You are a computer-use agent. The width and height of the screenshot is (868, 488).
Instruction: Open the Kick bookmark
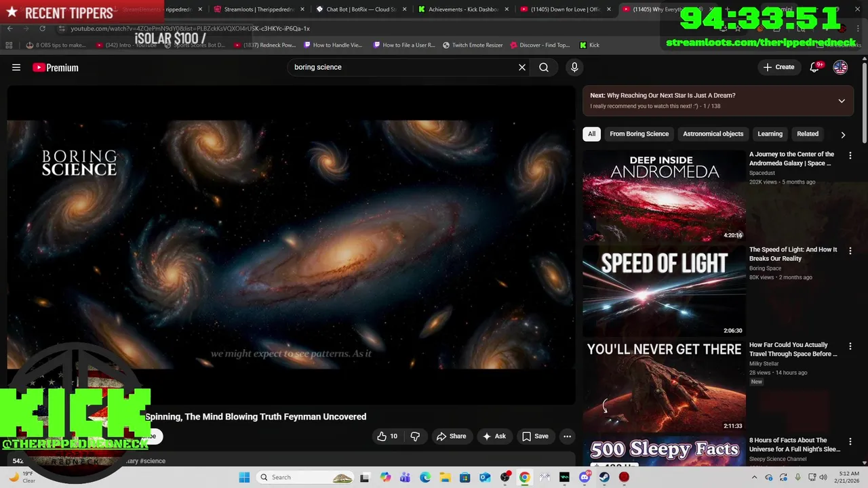click(x=589, y=45)
